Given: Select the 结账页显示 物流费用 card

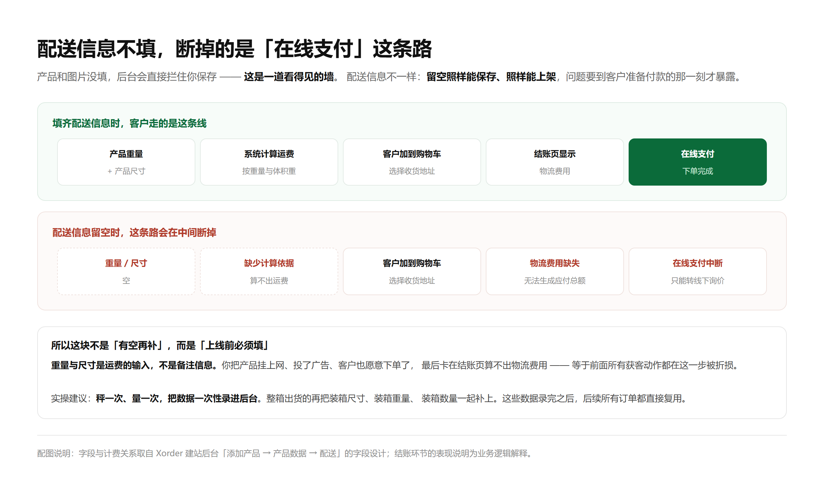Looking at the screenshot, I should (x=555, y=162).
